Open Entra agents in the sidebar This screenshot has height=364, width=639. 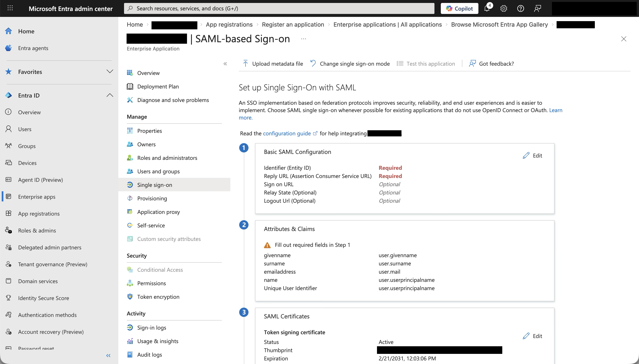pos(33,48)
